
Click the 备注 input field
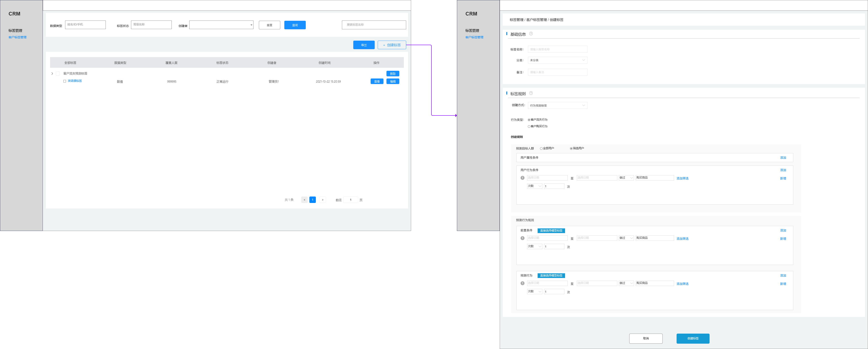coord(558,72)
